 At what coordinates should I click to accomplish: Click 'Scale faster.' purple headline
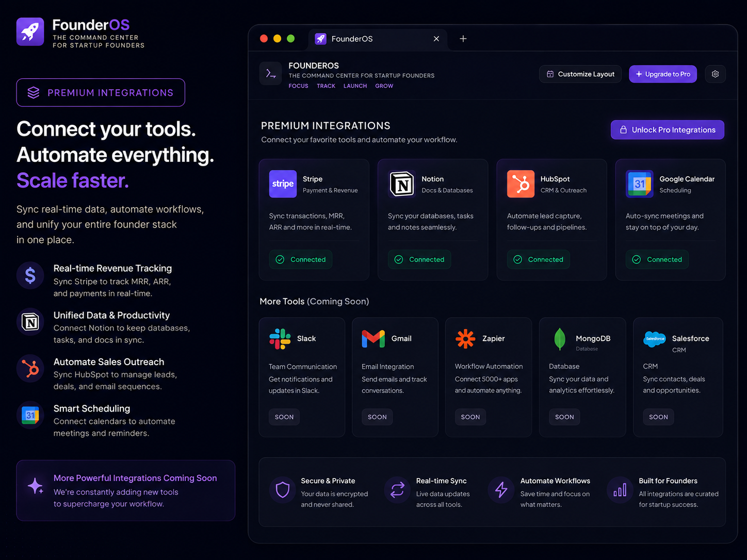(73, 180)
